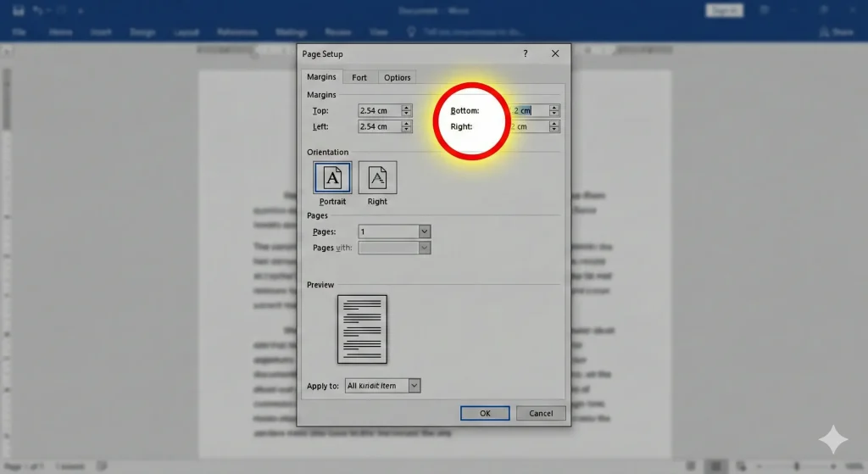Open the Insert ribbon tab in Word

click(x=101, y=32)
